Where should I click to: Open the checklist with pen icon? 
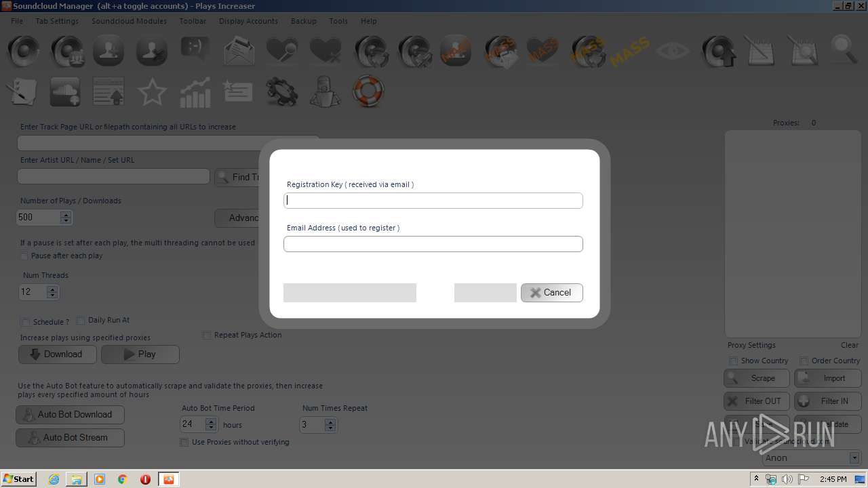(x=22, y=91)
